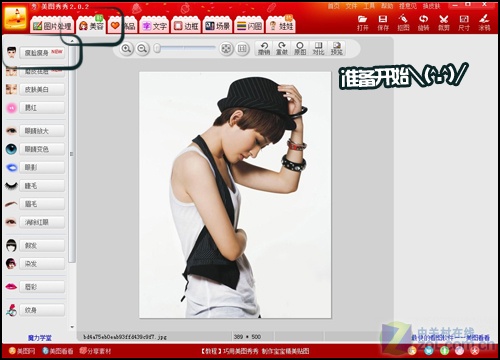This screenshot has width=500, height=360.
Task: Save the image with the 保存 icon
Action: (x=383, y=23)
